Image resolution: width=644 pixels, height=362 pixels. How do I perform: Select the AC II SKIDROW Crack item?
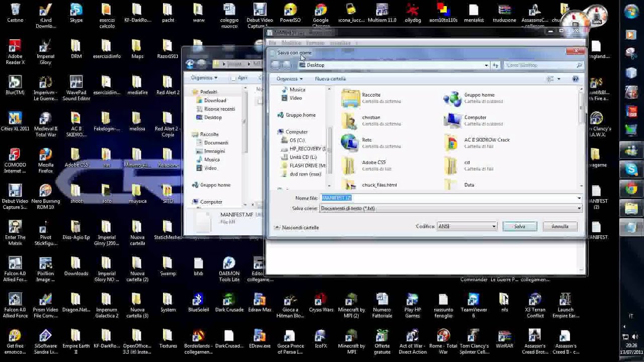(x=478, y=143)
